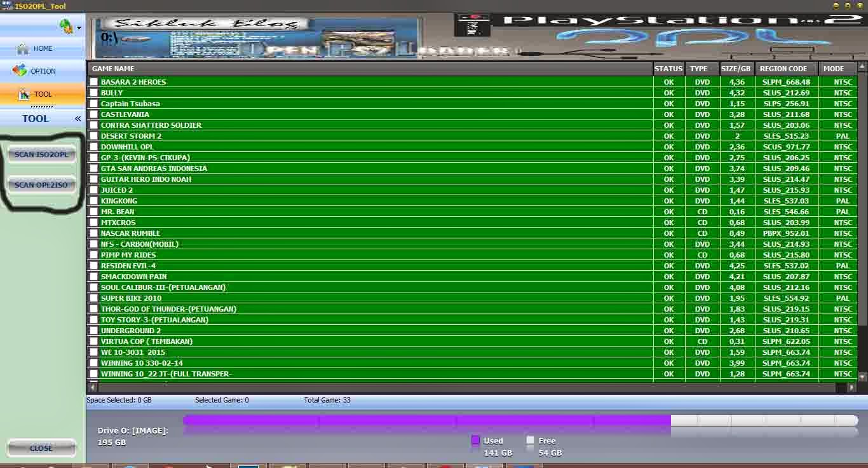Collapse the TOOL panel with the double chevron
The image size is (868, 468).
click(x=78, y=118)
